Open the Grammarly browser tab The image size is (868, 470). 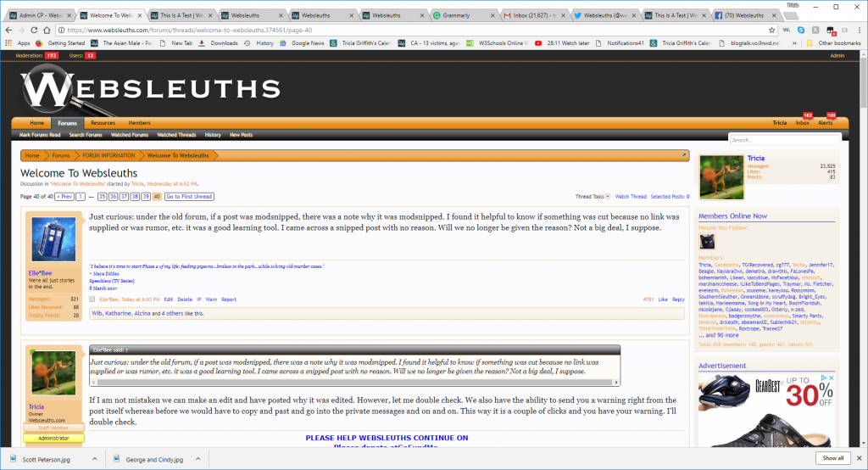click(x=462, y=15)
